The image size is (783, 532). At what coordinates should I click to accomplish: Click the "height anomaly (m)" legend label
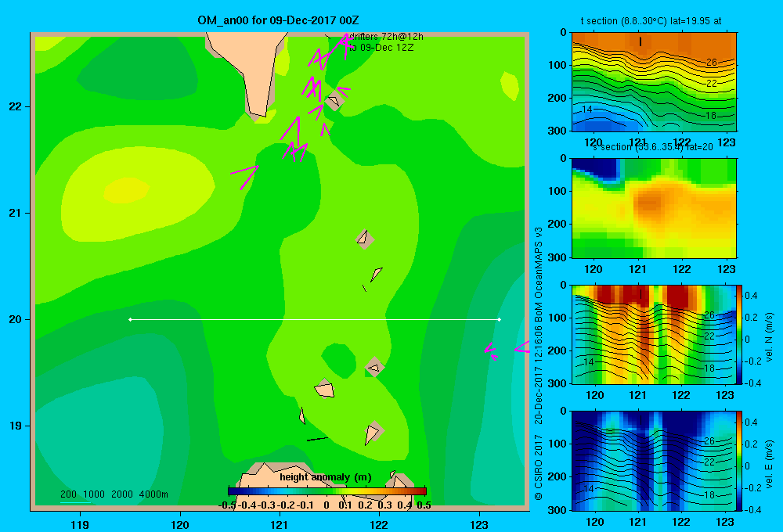click(326, 477)
